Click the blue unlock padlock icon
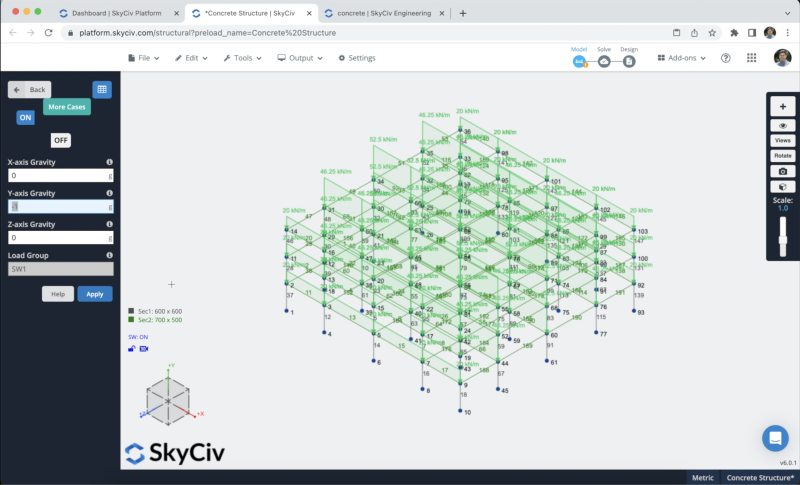800x485 pixels. click(132, 349)
